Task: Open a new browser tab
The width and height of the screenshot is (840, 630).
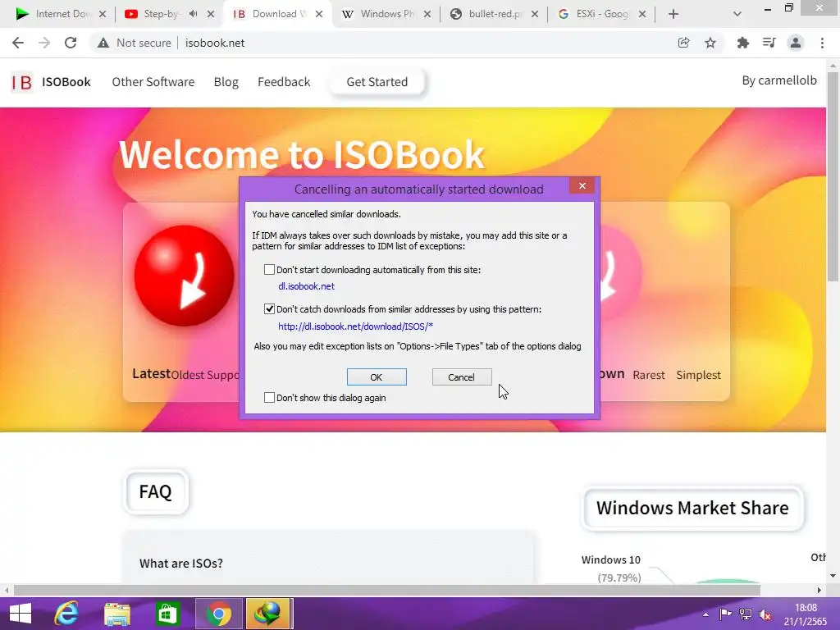Action: click(x=673, y=14)
